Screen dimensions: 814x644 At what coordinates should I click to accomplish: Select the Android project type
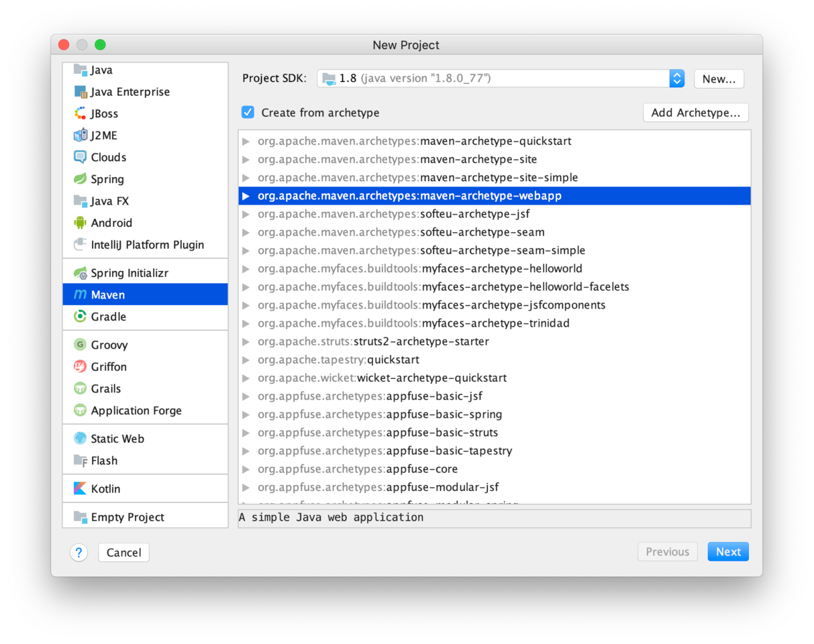pyautogui.click(x=145, y=223)
